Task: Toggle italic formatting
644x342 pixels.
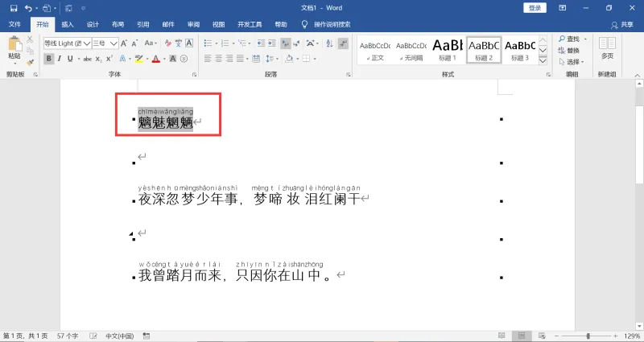Action: coord(60,59)
